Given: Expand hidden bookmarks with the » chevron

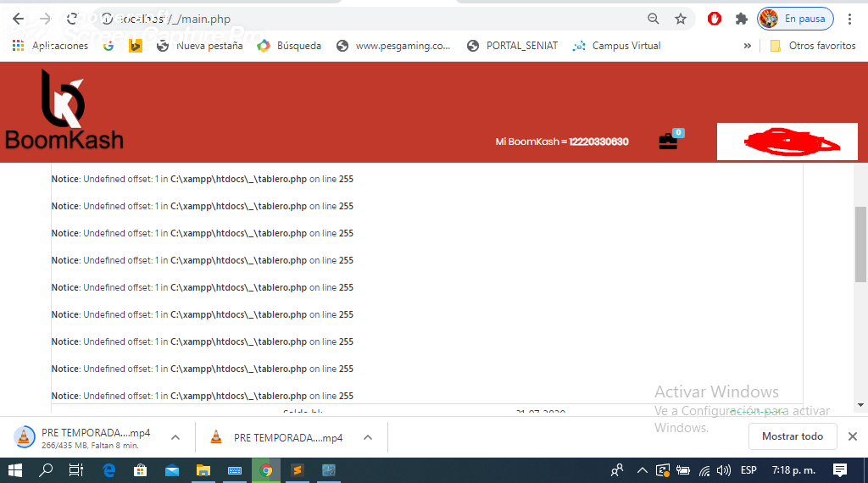Looking at the screenshot, I should [x=748, y=46].
